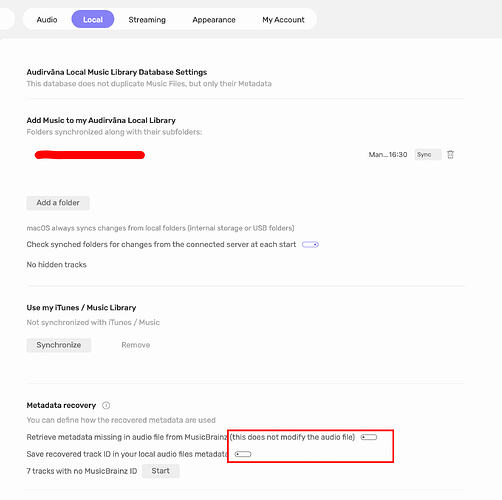
Task: Click 'Not synchronized with iTunes / Music' status
Action: 93,322
